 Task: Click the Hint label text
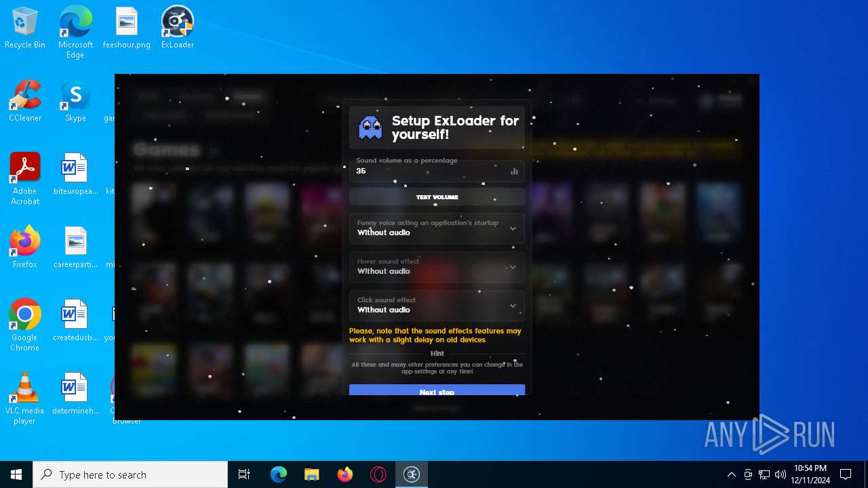pyautogui.click(x=437, y=353)
